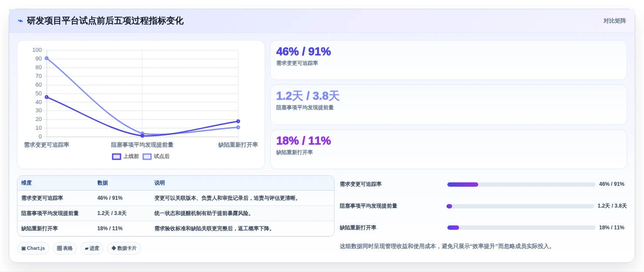
Task: Toggle the 上线前 legend swatch
Action: [x=117, y=157]
